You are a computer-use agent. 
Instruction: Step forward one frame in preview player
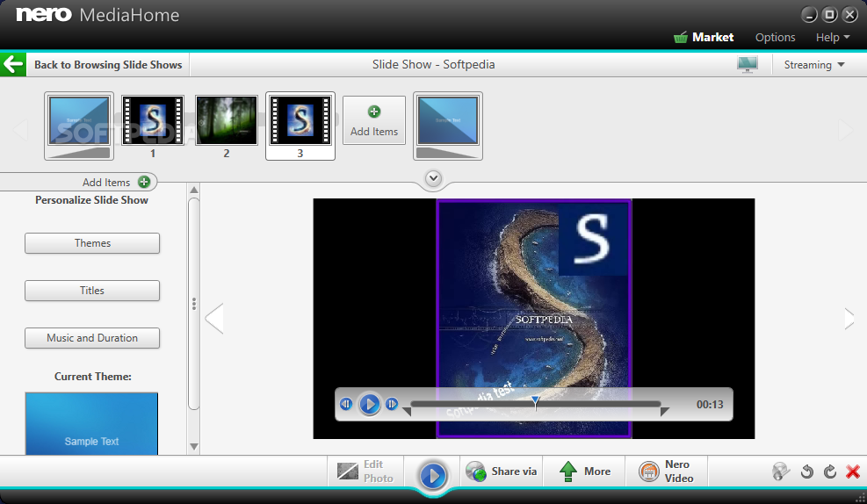(x=392, y=404)
